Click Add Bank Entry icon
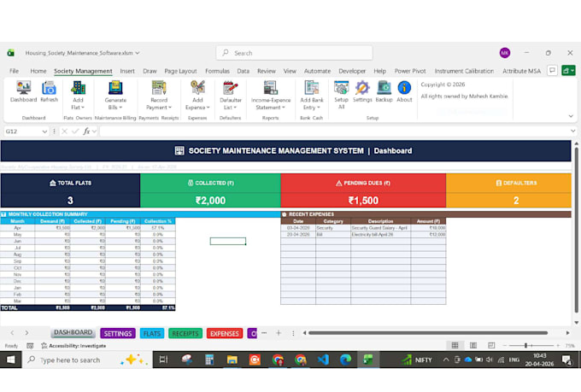This screenshot has width=581, height=392. (x=312, y=96)
